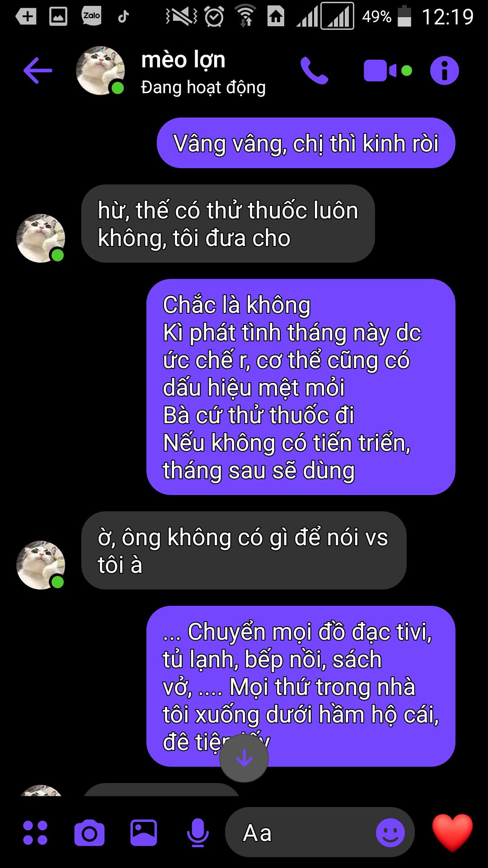Start a video call
The width and height of the screenshot is (488, 868).
tap(388, 71)
